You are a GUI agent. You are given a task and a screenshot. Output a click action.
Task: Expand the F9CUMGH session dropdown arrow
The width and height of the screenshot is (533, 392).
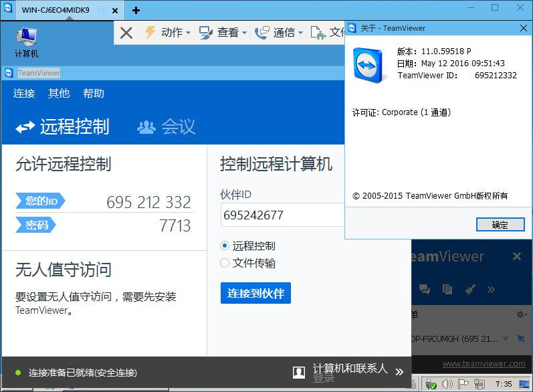click(506, 338)
